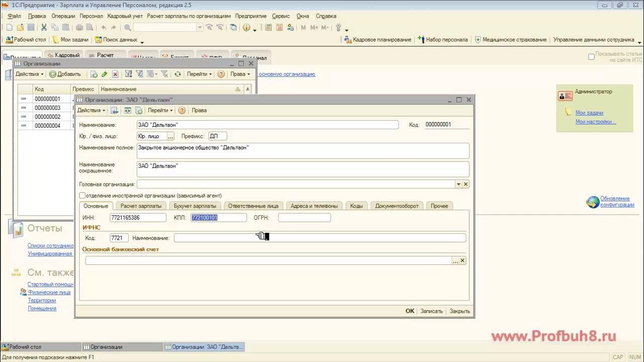Switch to Организации window in bottom taskbar
Viewport: 644px width, 362px height.
point(122,347)
